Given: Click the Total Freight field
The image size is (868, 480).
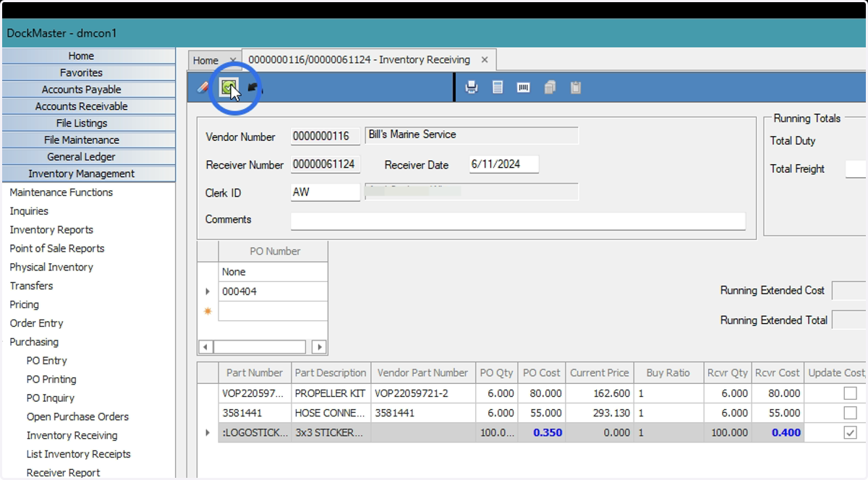Looking at the screenshot, I should point(856,169).
